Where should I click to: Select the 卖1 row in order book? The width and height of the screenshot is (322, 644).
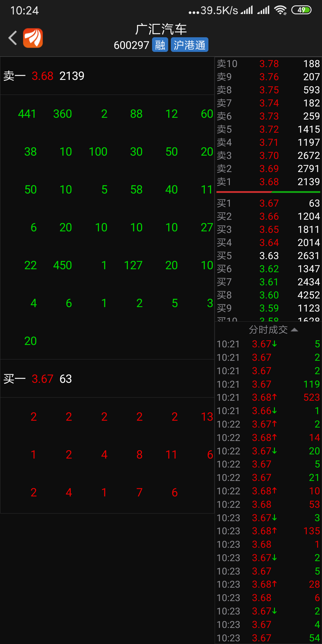[268, 182]
